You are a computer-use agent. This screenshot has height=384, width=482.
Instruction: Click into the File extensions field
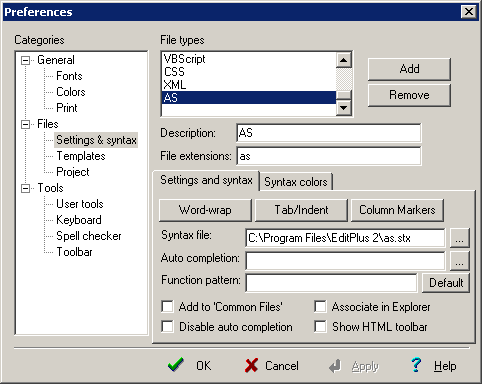329,156
